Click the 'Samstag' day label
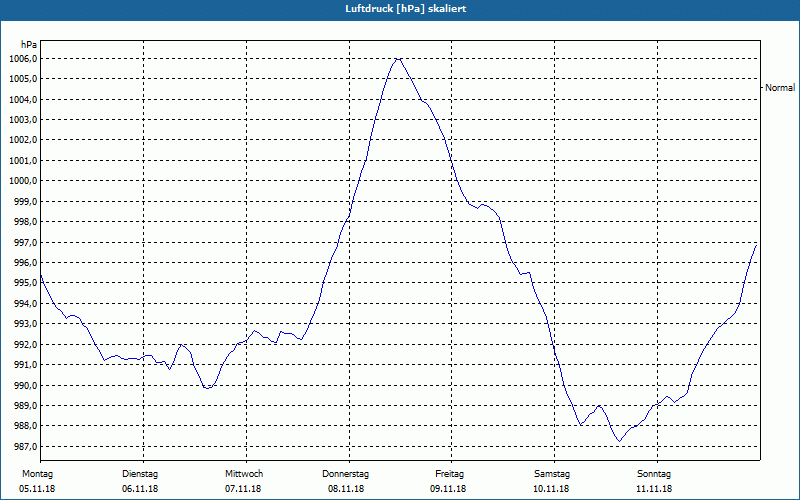The width and height of the screenshot is (800, 500). tap(552, 474)
